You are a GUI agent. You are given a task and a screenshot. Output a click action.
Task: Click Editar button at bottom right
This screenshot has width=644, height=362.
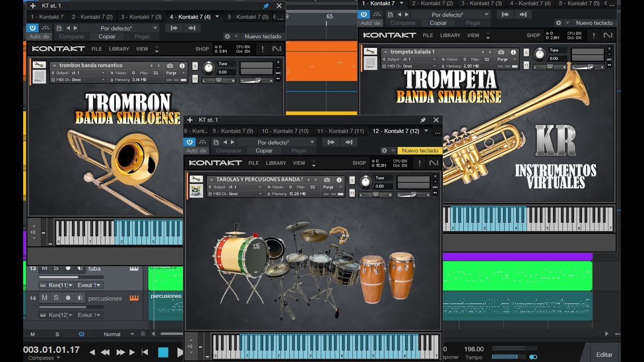[x=604, y=354]
